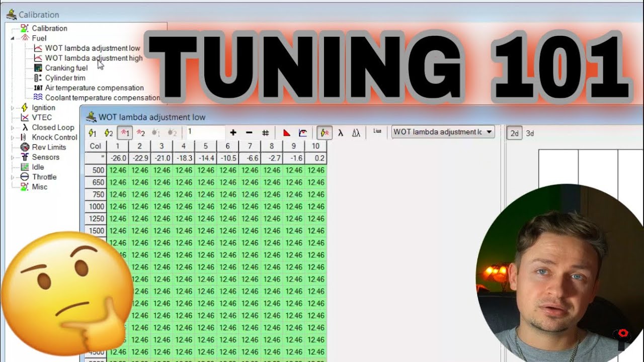Expand the Sensors tree node
The height and width of the screenshot is (362, 644).
click(13, 157)
